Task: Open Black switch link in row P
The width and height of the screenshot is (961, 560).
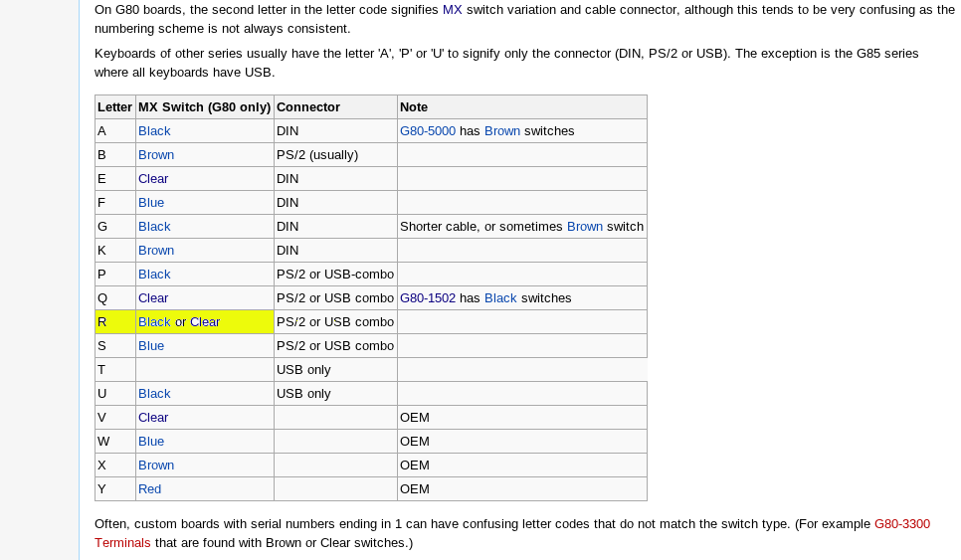Action: (x=154, y=275)
